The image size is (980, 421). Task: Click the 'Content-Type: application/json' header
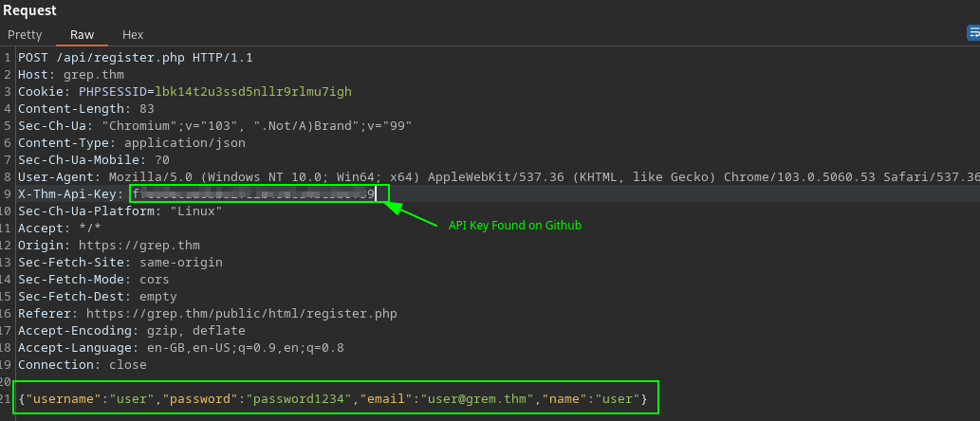pos(131,143)
